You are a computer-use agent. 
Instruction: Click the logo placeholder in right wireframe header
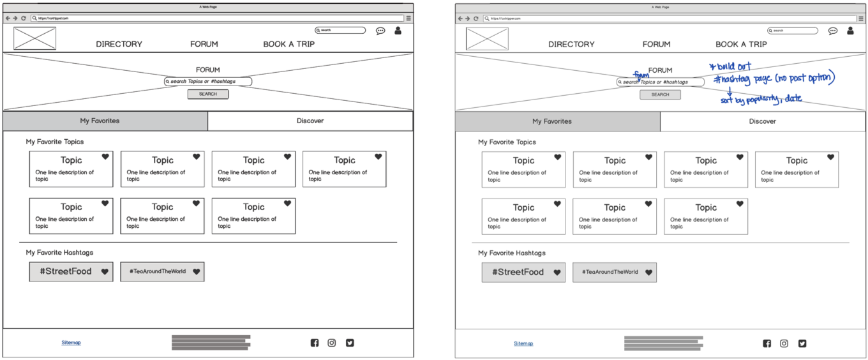coord(487,38)
